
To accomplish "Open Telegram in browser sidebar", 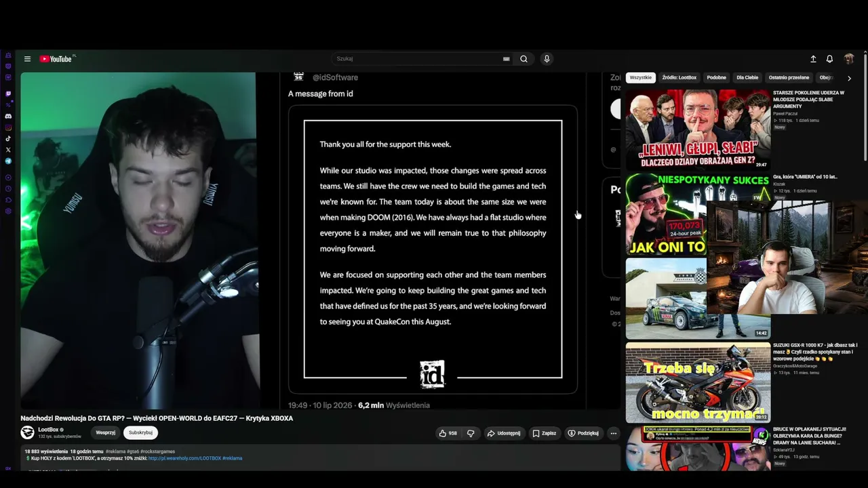I will 8,161.
